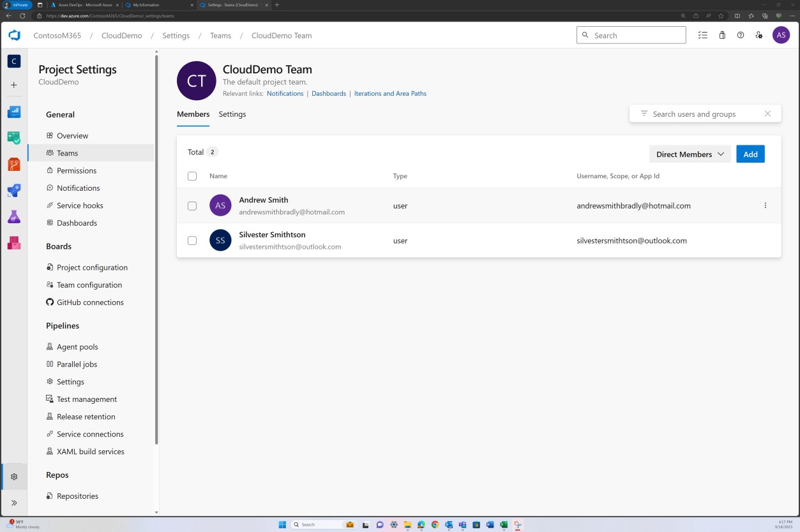The width and height of the screenshot is (800, 532).
Task: Check the checkbox next to Silvester Smithtson
Action: 192,240
